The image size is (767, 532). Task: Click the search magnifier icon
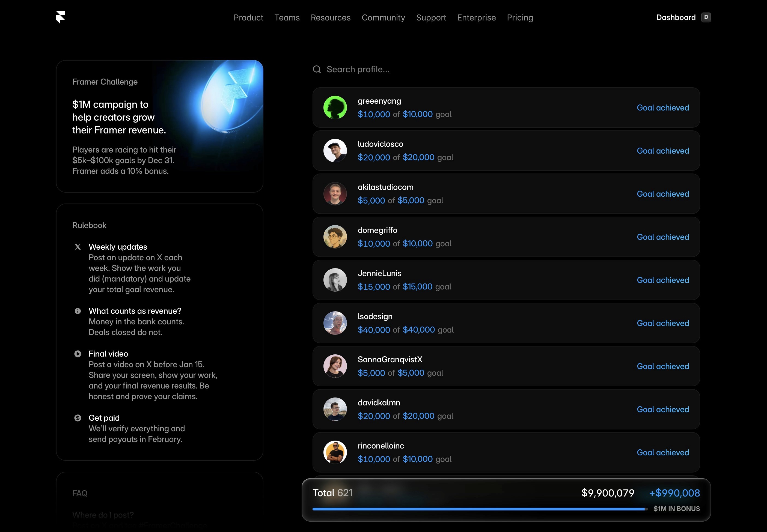coord(316,69)
